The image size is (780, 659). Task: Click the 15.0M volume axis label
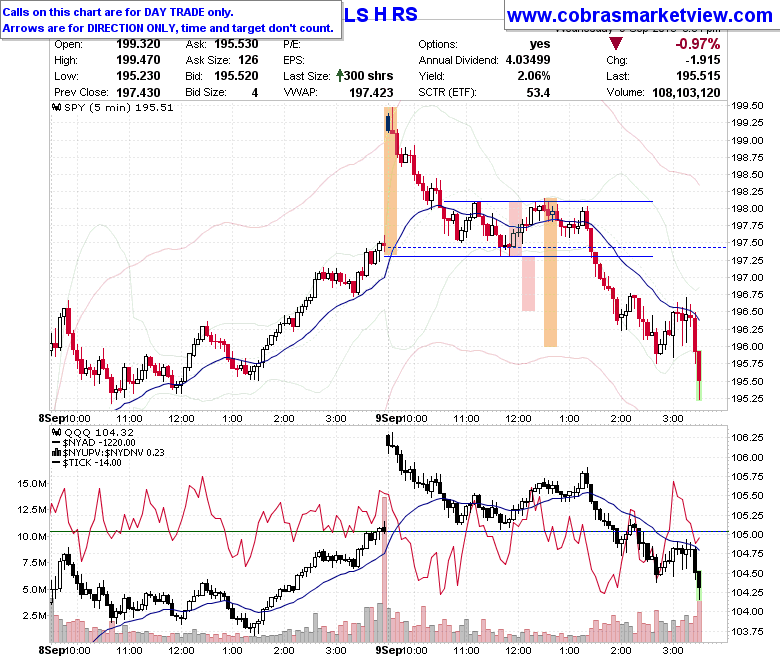click(x=32, y=483)
